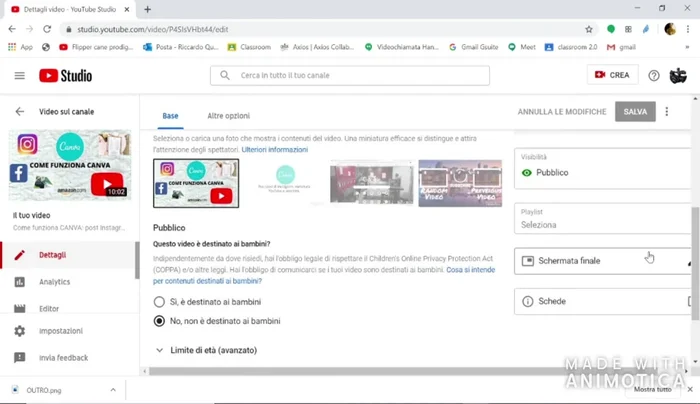
Task: Open the channel avatar account menu
Action: [678, 75]
